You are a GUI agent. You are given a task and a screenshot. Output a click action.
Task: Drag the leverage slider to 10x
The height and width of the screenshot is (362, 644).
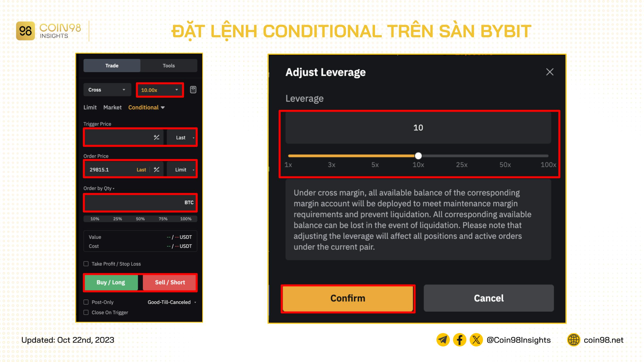pyautogui.click(x=417, y=156)
